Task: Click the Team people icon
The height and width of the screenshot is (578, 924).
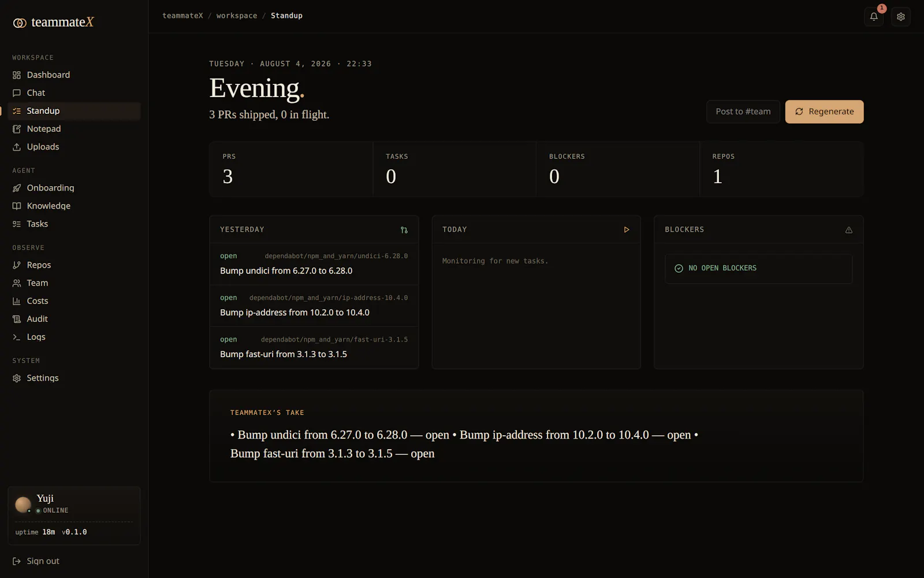Action: tap(17, 283)
